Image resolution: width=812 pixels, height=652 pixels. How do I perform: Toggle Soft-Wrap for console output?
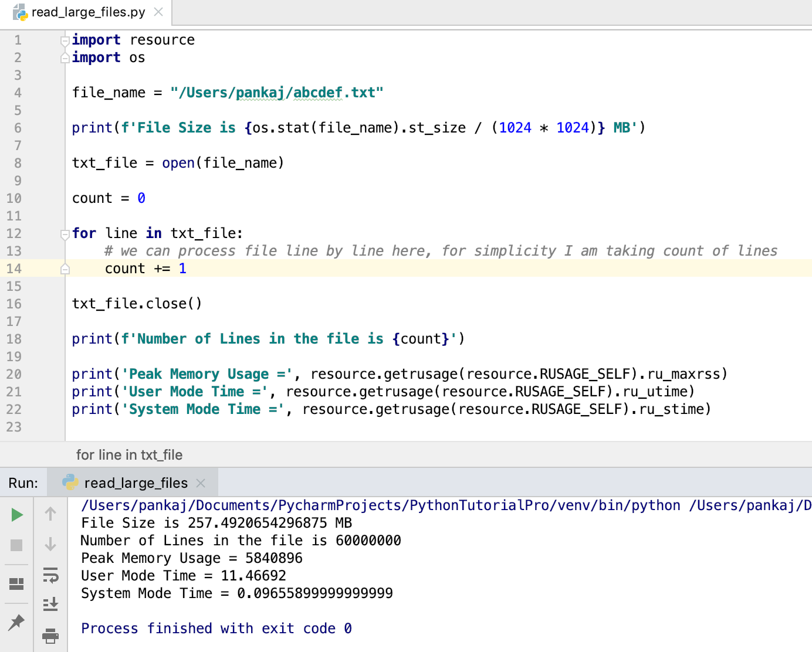pyautogui.click(x=50, y=576)
